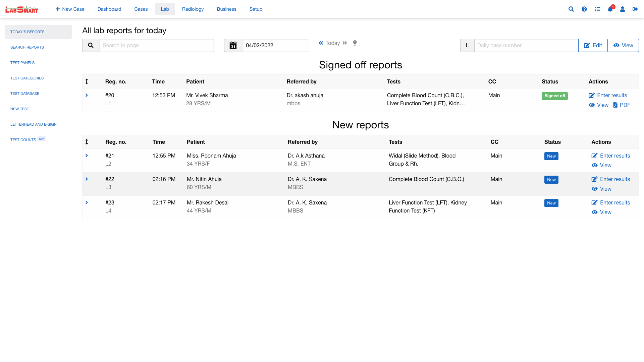Open New Test in sidebar
This screenshot has height=362, width=644.
pos(38,109)
